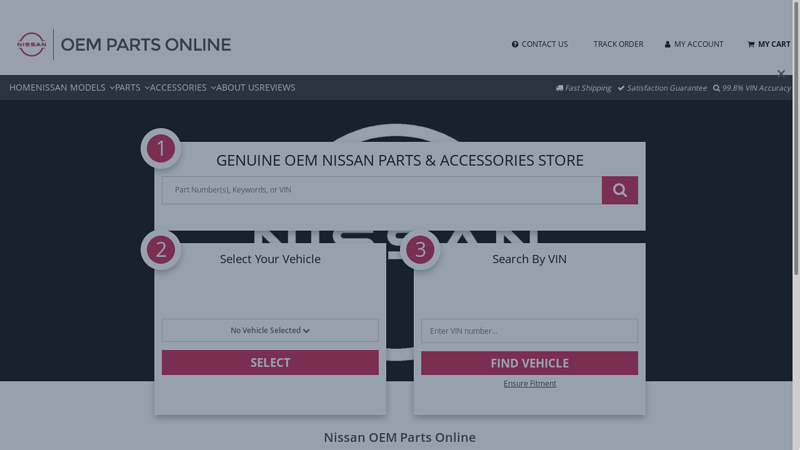Screen dimensions: 800x450
Task: Open the No Vehicle Selected dropdown
Action: click(270, 331)
